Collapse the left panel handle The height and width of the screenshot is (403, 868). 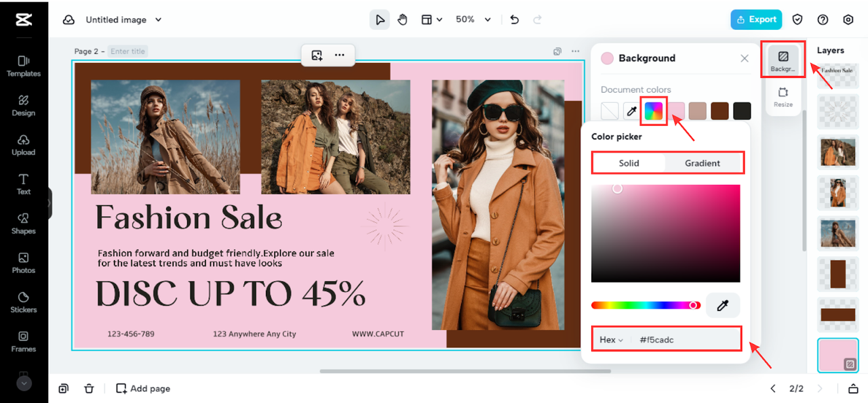(49, 203)
